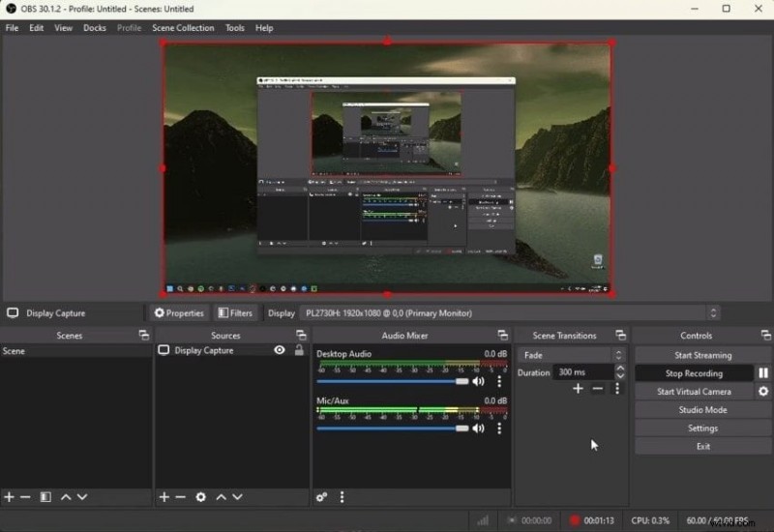The height and width of the screenshot is (532, 774).
Task: Click the Properties button
Action: click(x=179, y=312)
